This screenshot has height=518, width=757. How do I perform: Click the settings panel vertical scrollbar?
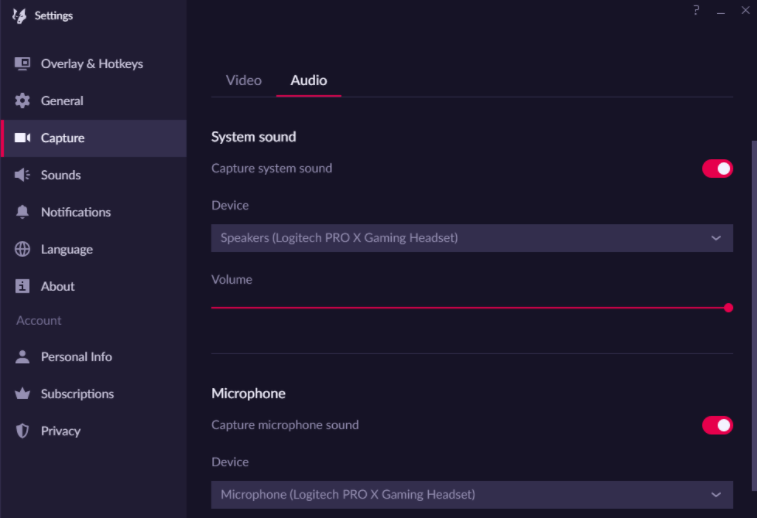pos(754,316)
